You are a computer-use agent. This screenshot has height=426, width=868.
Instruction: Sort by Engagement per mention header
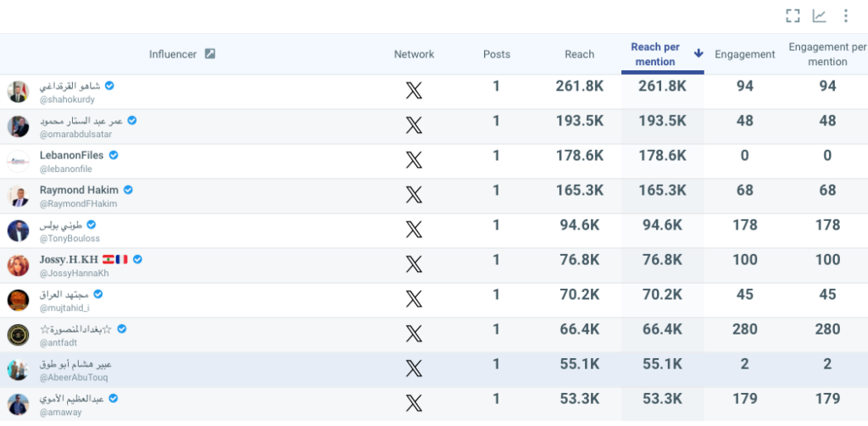click(x=827, y=54)
